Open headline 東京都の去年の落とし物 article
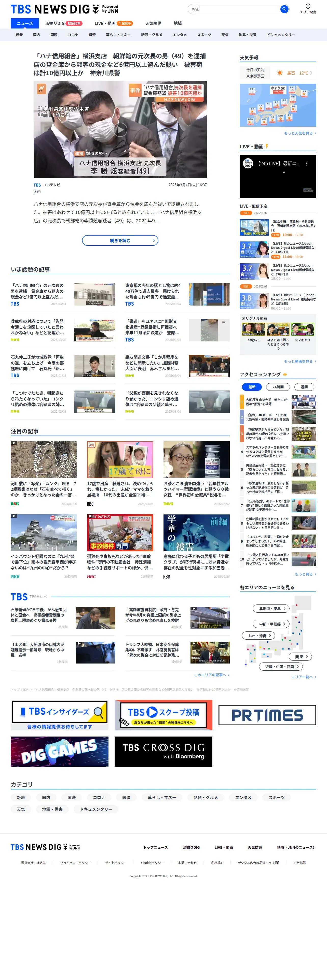The width and height of the screenshot is (327, 980). pos(153,291)
